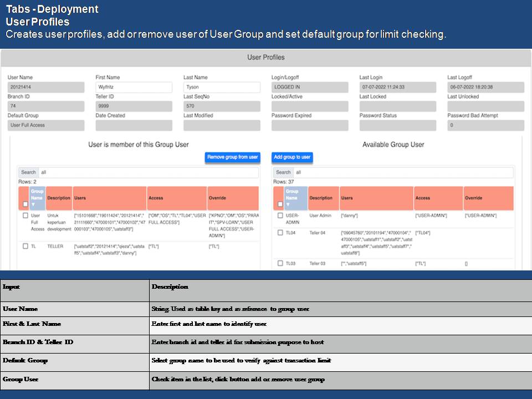
Task: Sort member table by Group Name
Action: click(x=37, y=198)
